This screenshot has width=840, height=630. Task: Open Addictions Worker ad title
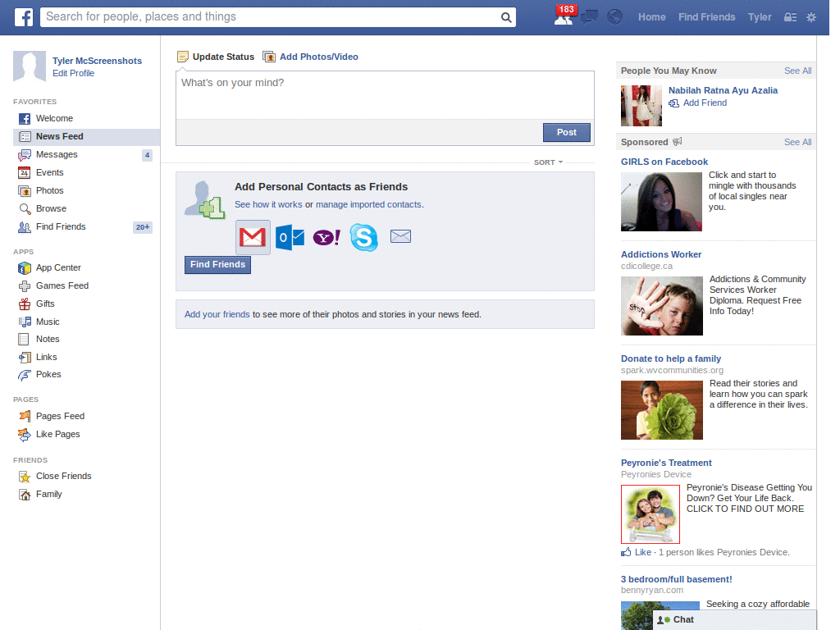pyautogui.click(x=661, y=254)
